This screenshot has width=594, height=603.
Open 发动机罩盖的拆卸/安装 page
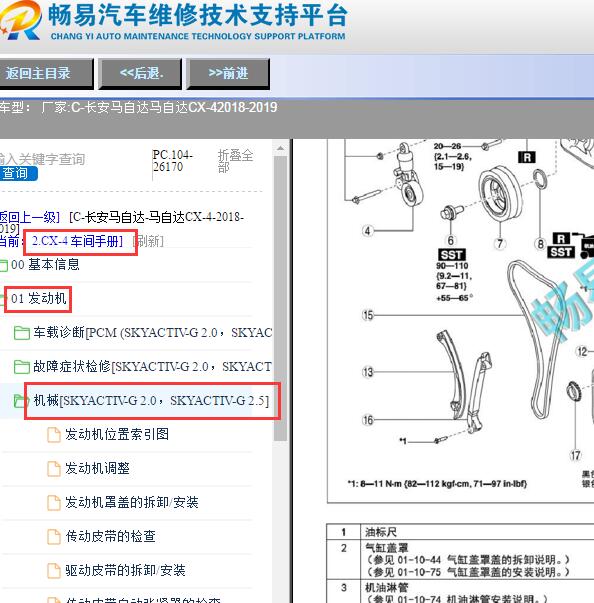click(131, 502)
